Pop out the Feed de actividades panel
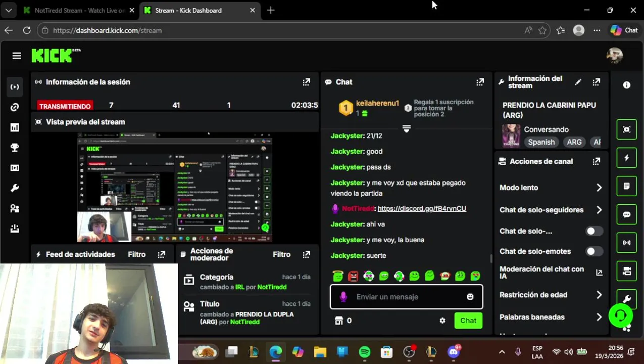The width and height of the screenshot is (644, 364). click(162, 254)
